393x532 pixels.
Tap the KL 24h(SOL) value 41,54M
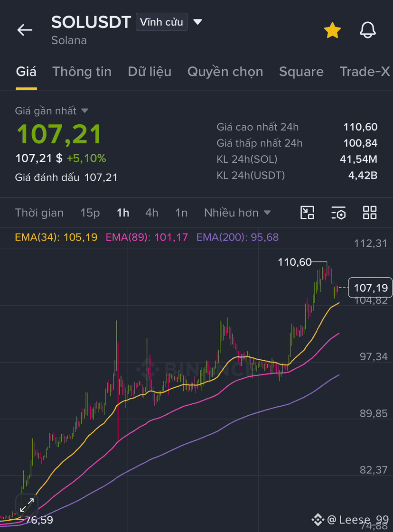pyautogui.click(x=358, y=159)
